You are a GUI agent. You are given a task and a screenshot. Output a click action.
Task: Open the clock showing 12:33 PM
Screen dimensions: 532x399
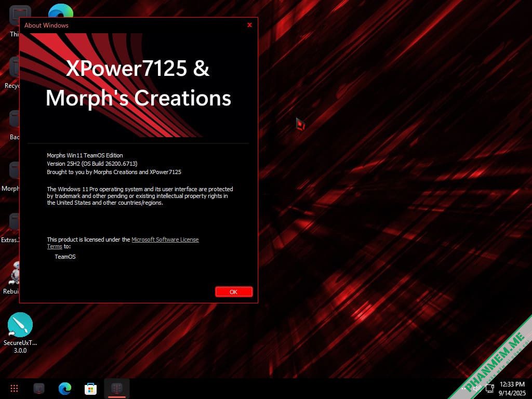512,389
